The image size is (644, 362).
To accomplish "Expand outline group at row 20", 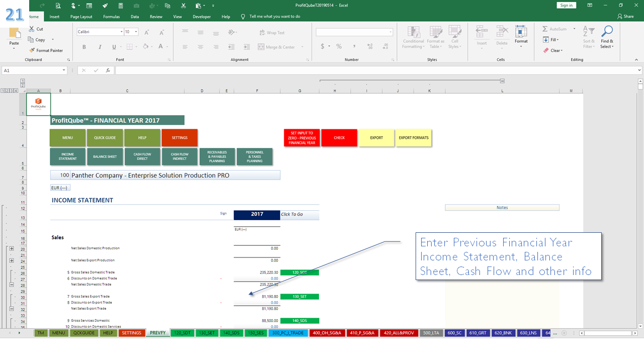I will coord(12,249).
